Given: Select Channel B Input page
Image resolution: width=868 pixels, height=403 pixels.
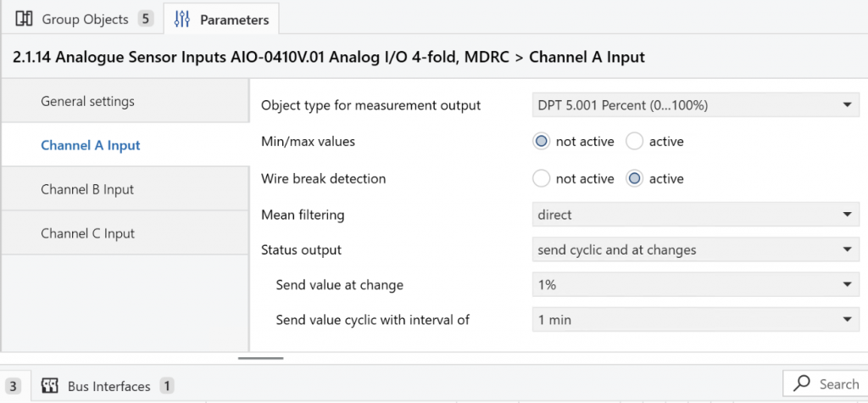Looking at the screenshot, I should [87, 189].
